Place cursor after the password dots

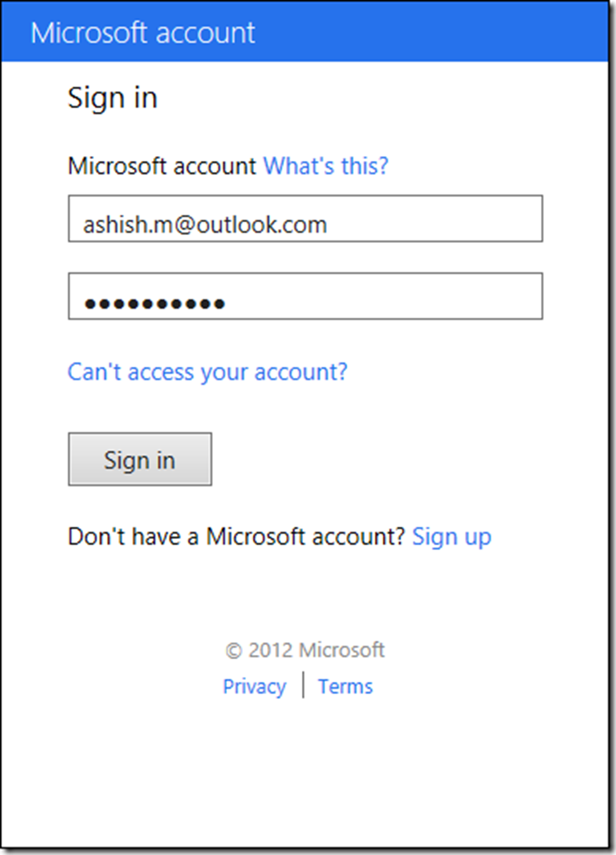click(227, 303)
